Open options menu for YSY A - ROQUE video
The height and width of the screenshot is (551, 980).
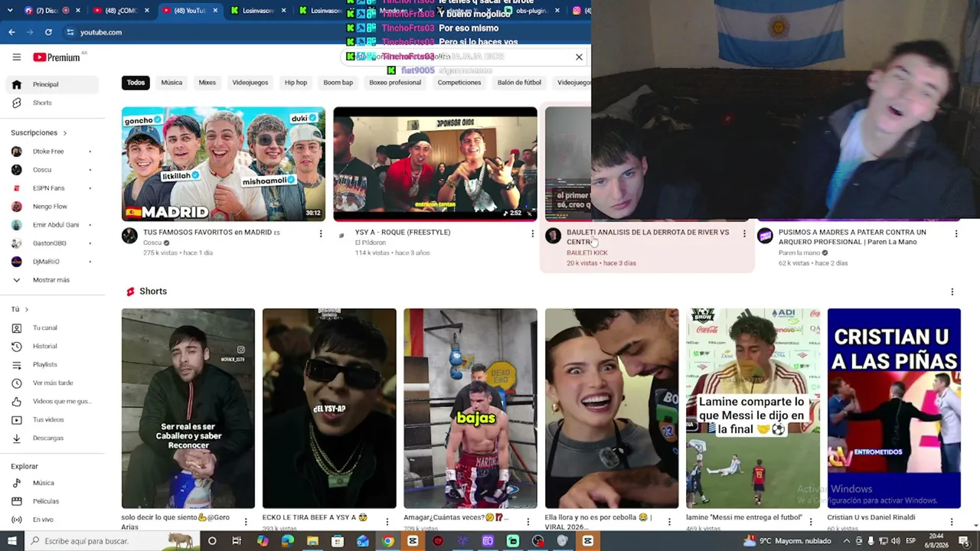coord(533,233)
